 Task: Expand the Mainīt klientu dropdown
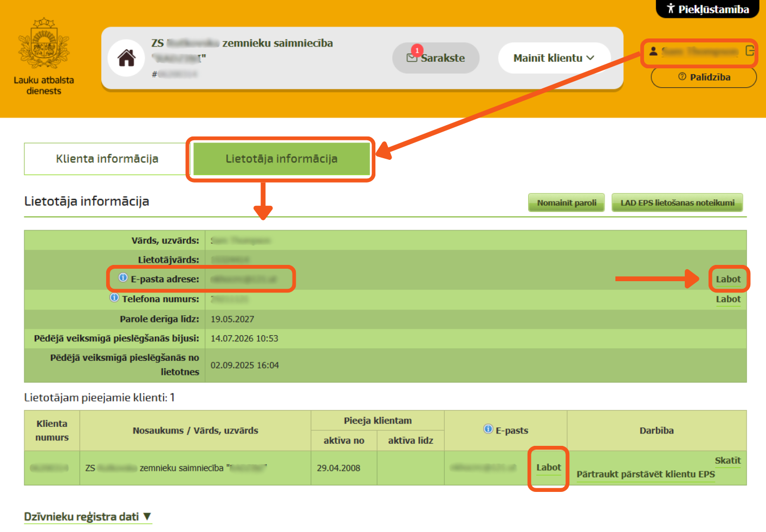pyautogui.click(x=554, y=58)
